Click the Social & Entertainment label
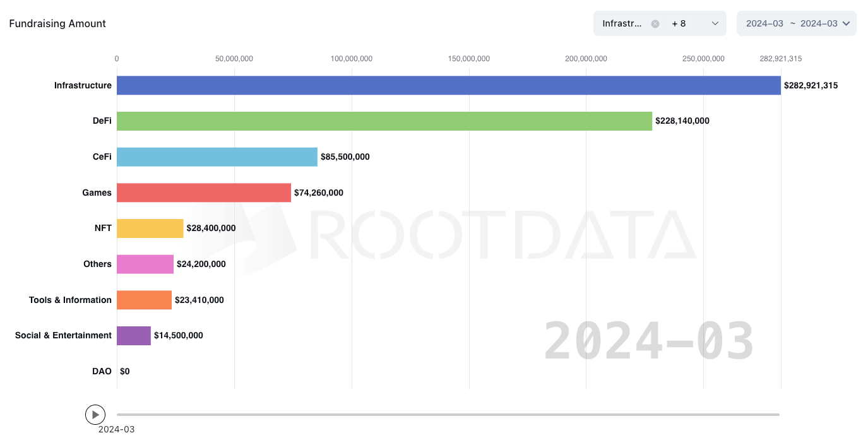The image size is (868, 445). [63, 335]
